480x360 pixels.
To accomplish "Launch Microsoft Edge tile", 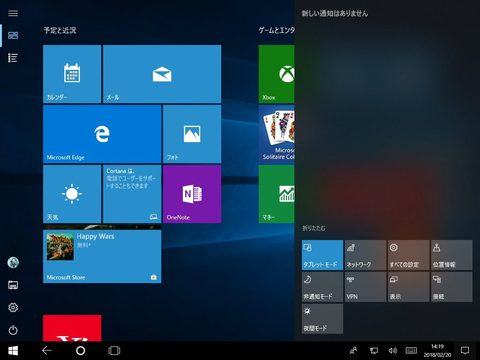I will 102,134.
